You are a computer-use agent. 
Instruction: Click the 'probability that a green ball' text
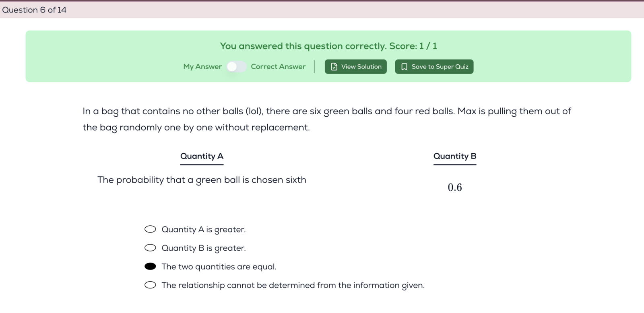pyautogui.click(x=202, y=180)
